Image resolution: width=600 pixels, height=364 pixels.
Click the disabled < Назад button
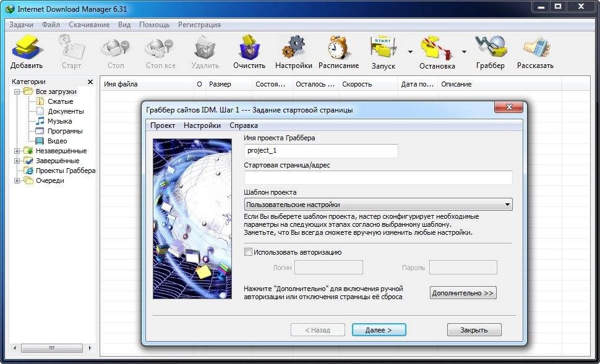tap(317, 330)
